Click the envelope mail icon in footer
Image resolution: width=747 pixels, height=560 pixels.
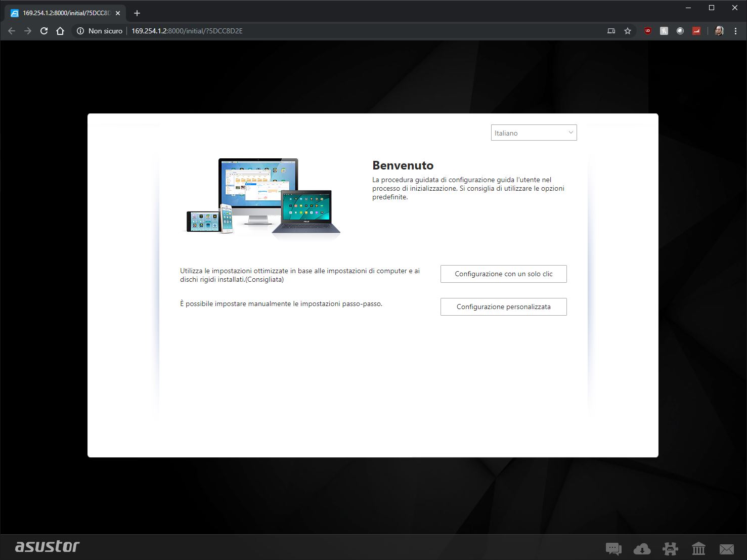point(726,548)
